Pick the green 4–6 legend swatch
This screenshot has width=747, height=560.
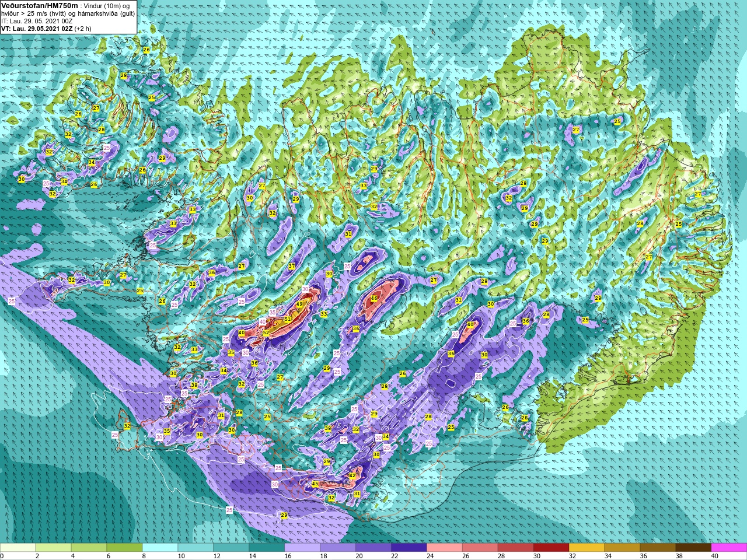(x=89, y=548)
